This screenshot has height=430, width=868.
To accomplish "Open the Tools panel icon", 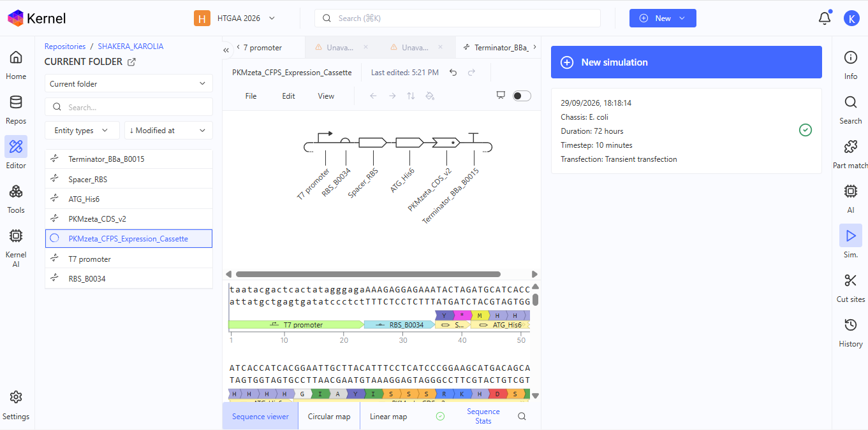I will tap(16, 199).
